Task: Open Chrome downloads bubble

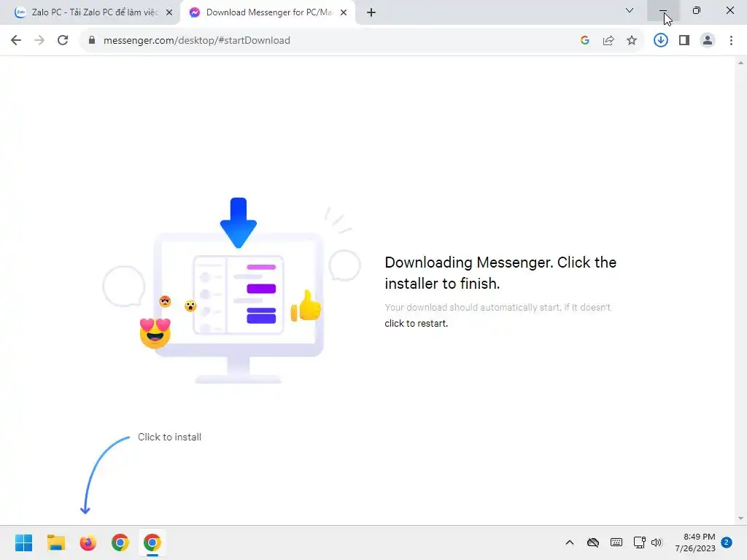Action: [x=661, y=41]
